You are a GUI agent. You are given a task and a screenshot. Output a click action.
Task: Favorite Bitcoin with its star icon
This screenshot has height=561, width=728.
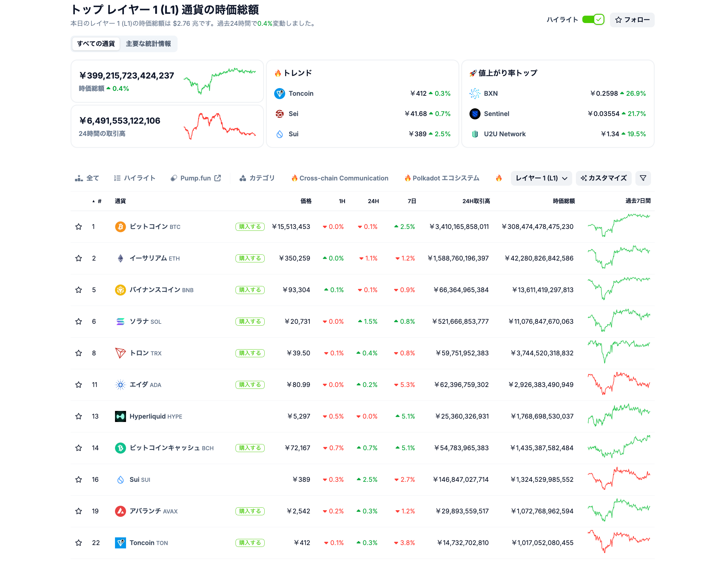point(79,227)
